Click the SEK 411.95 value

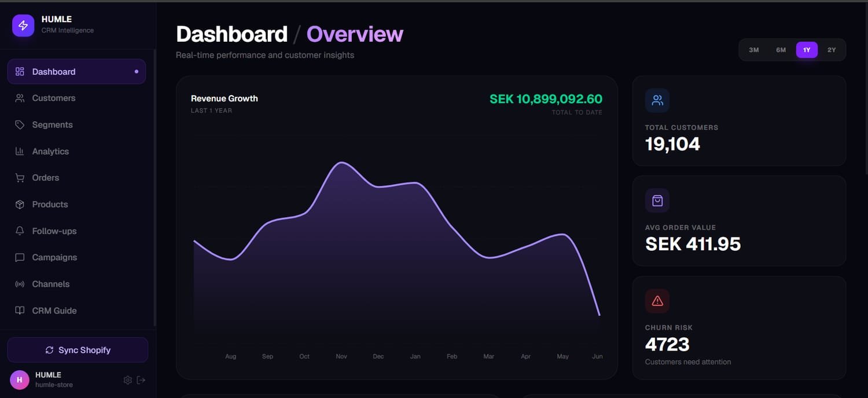click(693, 244)
